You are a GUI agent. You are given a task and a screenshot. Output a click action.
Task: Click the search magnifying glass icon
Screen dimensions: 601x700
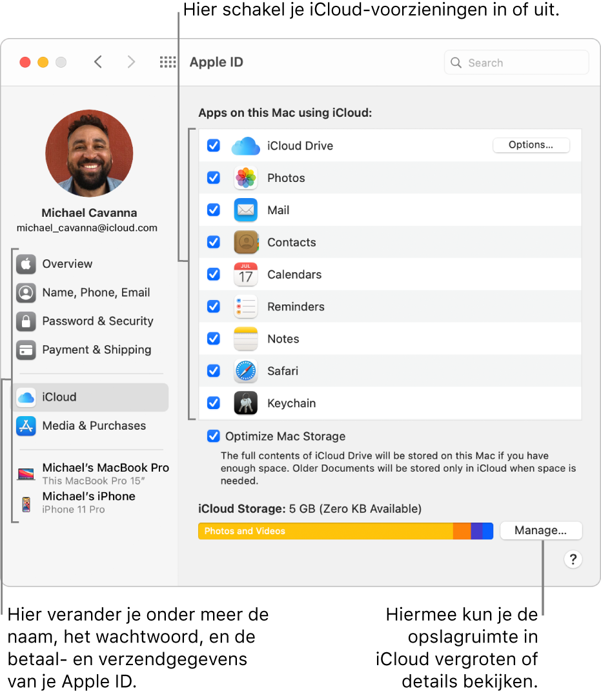(x=456, y=63)
